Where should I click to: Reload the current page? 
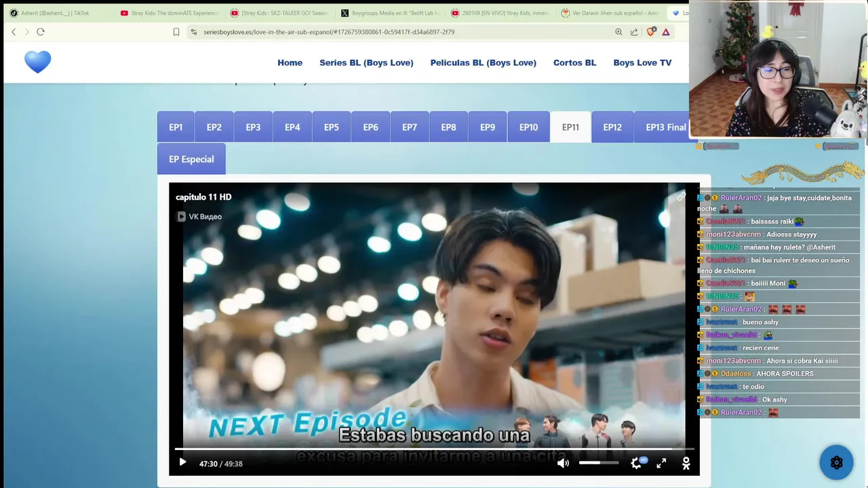click(41, 32)
